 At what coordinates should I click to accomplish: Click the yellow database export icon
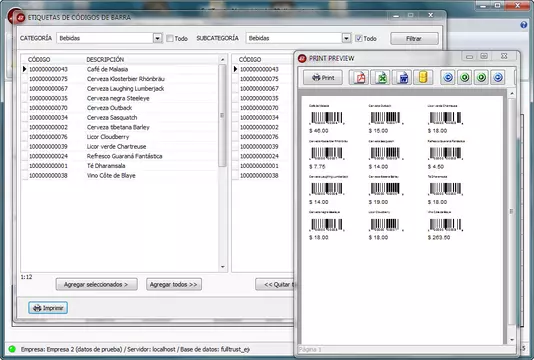point(423,78)
